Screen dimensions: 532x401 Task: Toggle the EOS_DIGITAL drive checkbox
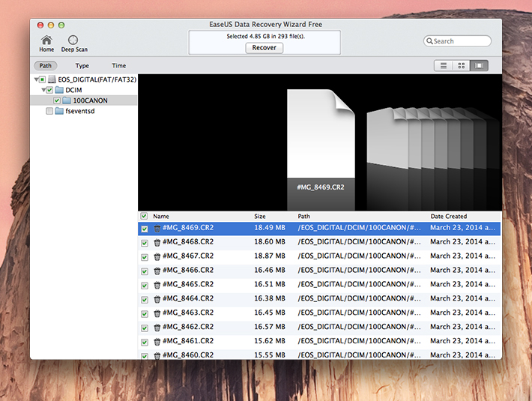coord(43,79)
